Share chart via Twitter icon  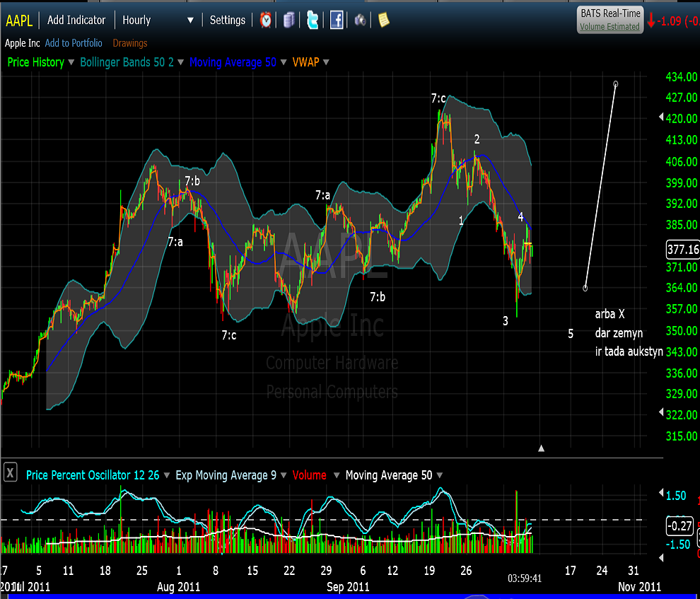coord(313,20)
